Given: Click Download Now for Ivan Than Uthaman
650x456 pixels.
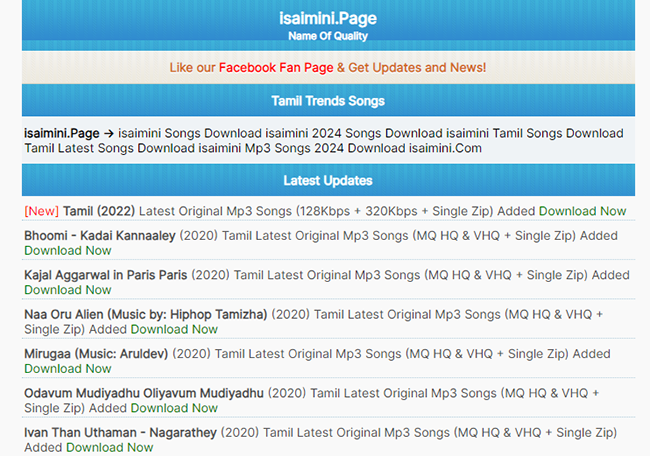Looking at the screenshot, I should (x=110, y=447).
